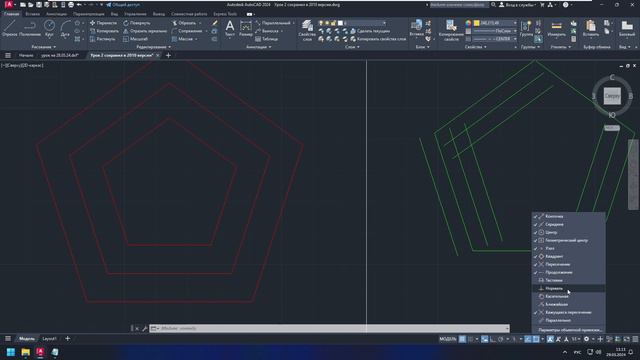The image size is (640, 360).
Task: Open the Express Tools ribbon tab
Action: pos(225,14)
